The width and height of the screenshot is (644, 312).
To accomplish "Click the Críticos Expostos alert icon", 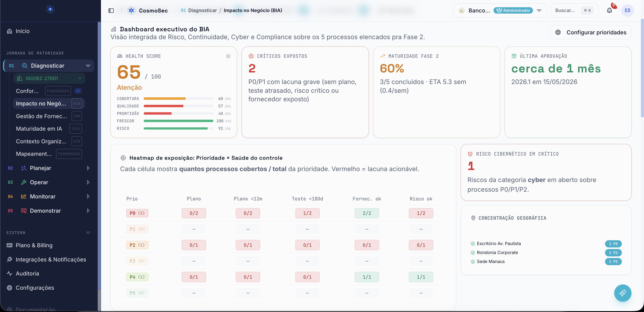I will click(x=251, y=56).
